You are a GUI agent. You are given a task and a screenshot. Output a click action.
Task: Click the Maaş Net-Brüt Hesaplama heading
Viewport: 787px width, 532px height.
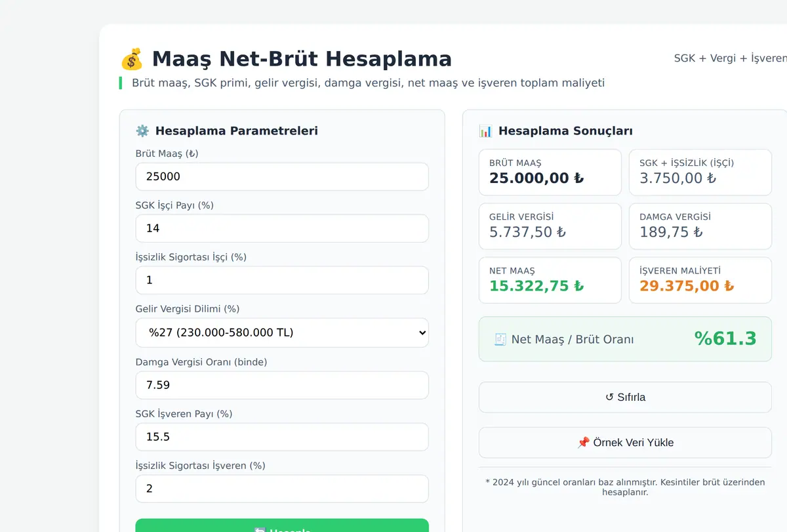click(x=302, y=59)
